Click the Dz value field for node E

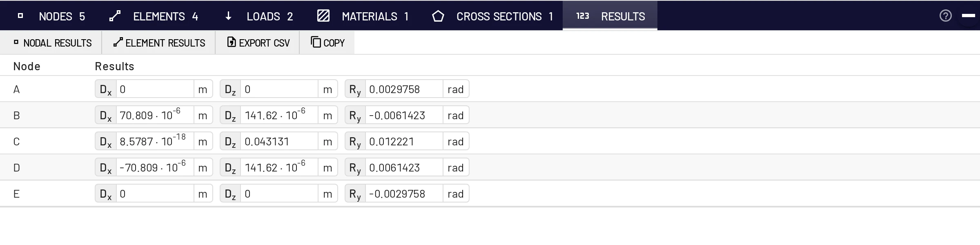pos(279,194)
